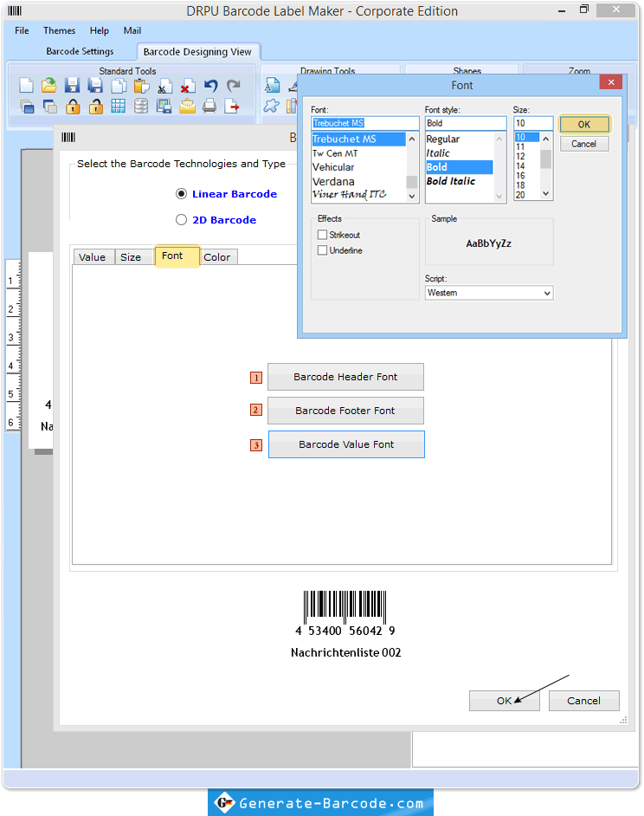This screenshot has height=816, width=644.
Task: Switch to Barcode Settings tab
Action: click(x=80, y=51)
